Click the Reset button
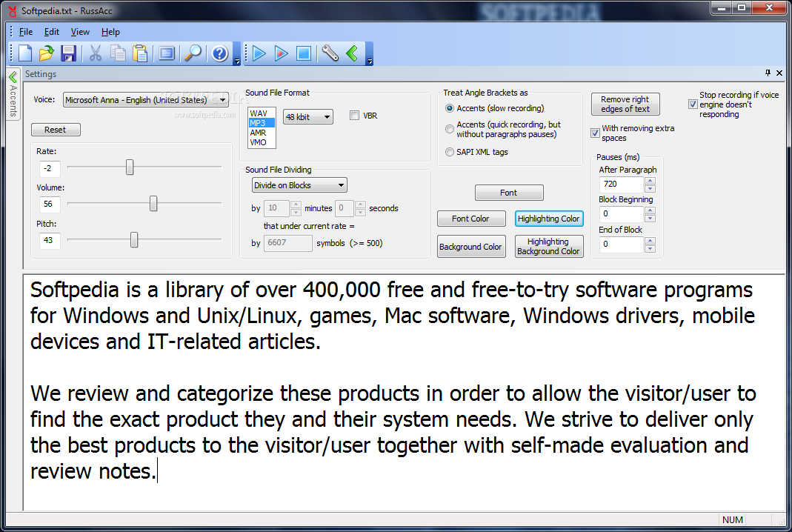This screenshot has height=532, width=792. tap(56, 130)
